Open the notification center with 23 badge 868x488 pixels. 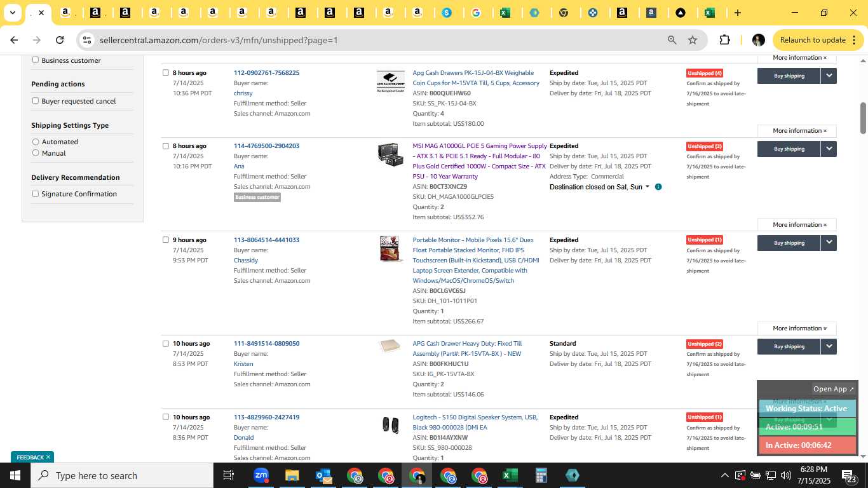(x=850, y=475)
